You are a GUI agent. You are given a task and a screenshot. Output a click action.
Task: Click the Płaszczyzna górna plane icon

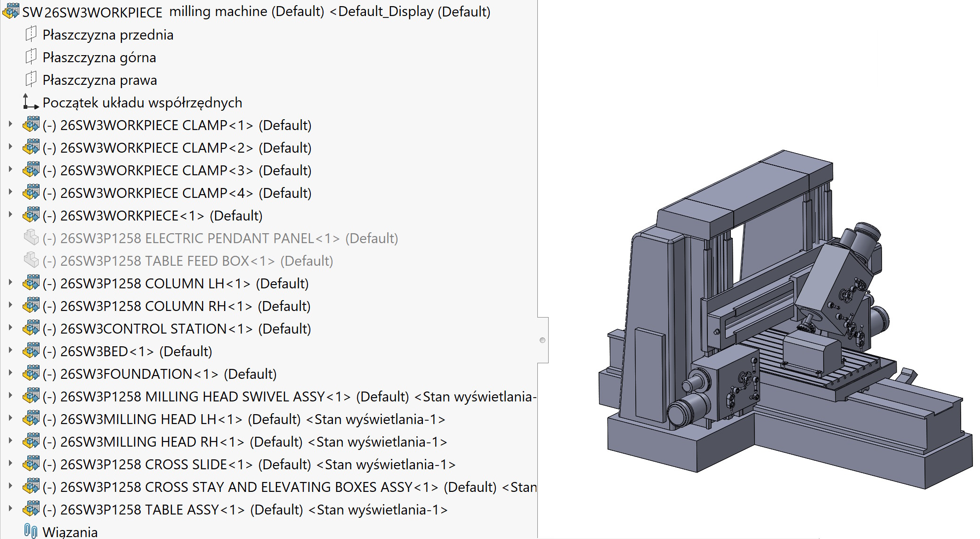click(30, 57)
